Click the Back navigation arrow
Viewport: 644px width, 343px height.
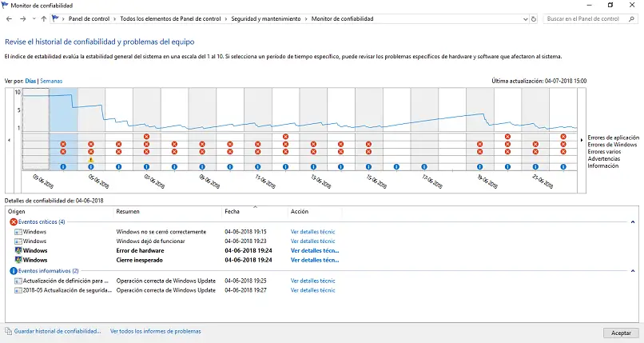click(9, 18)
